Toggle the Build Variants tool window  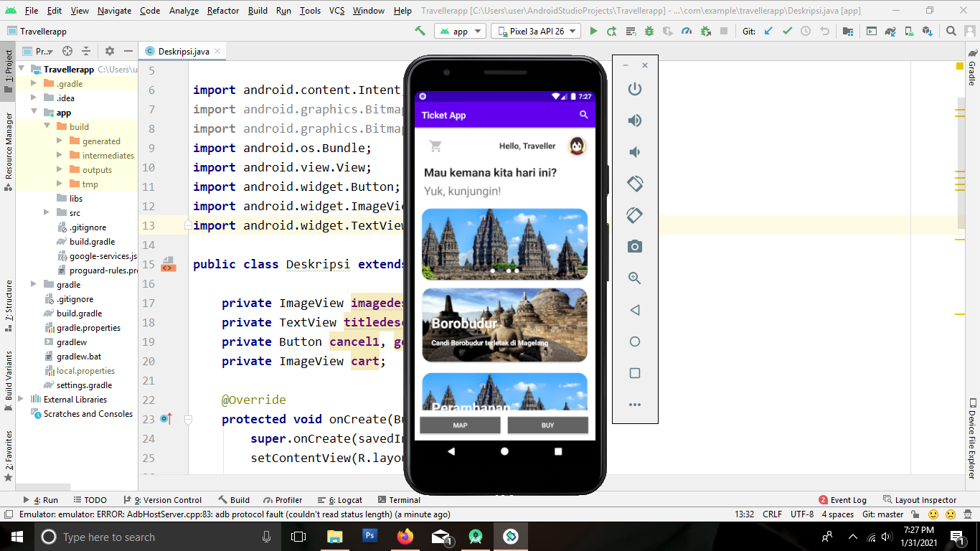pyautogui.click(x=8, y=380)
